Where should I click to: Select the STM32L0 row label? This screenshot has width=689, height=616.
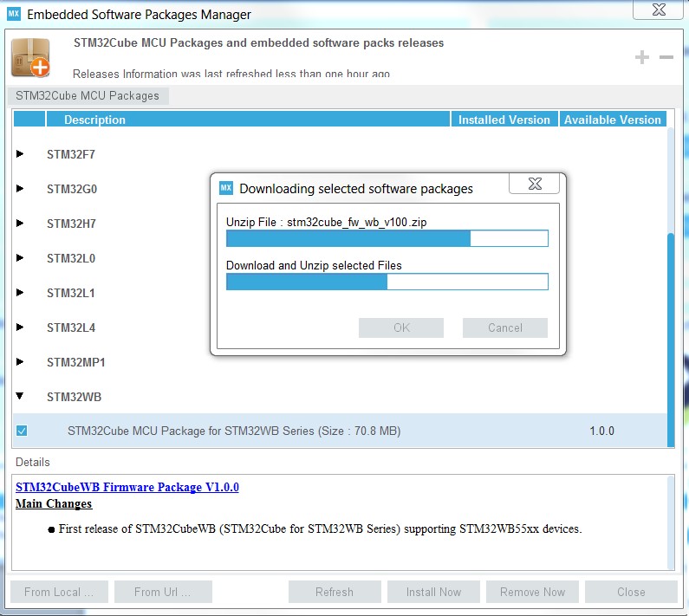(x=71, y=259)
